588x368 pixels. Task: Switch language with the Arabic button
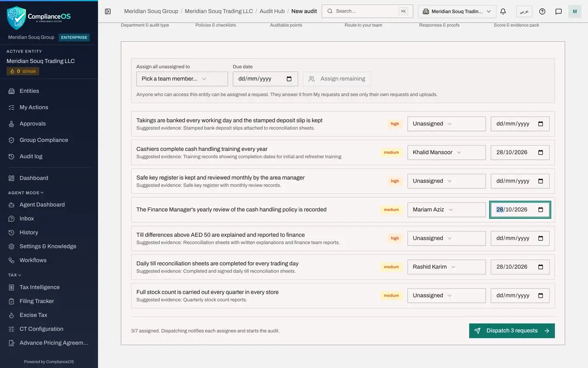click(524, 11)
